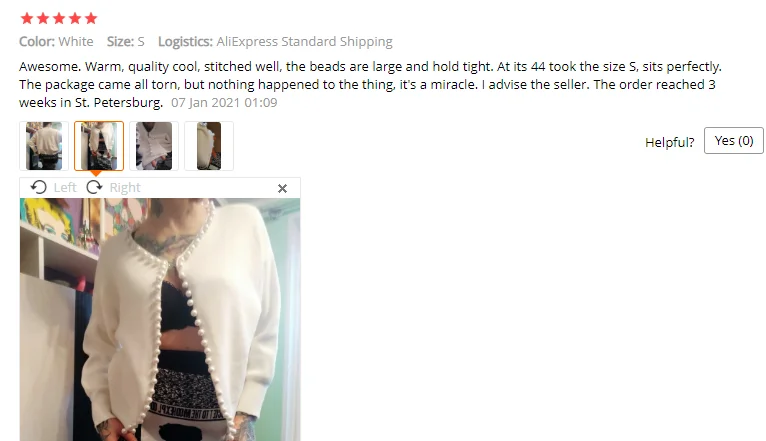Viewport: 766px width, 441px height.
Task: Open the narrow fourth review photo thumbnail
Action: 209,146
